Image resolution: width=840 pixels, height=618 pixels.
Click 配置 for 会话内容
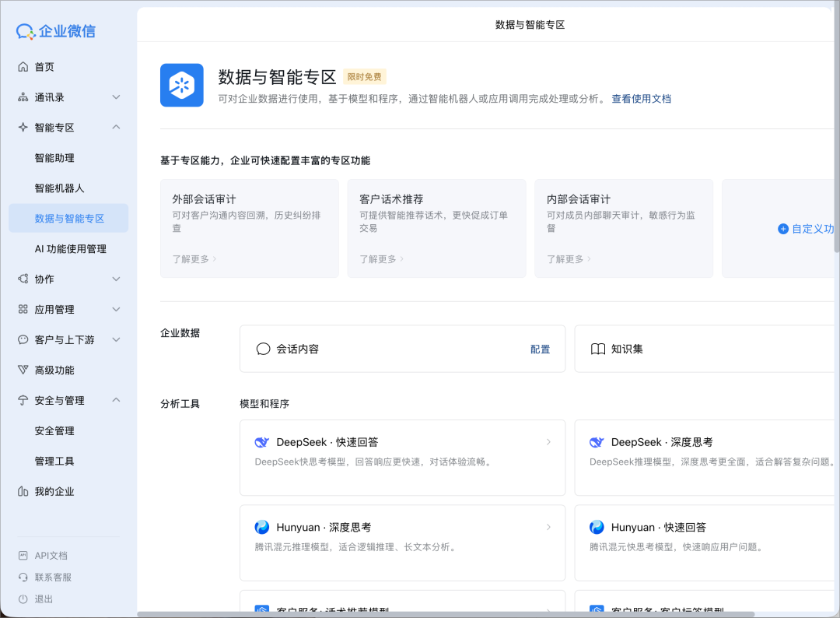click(540, 349)
